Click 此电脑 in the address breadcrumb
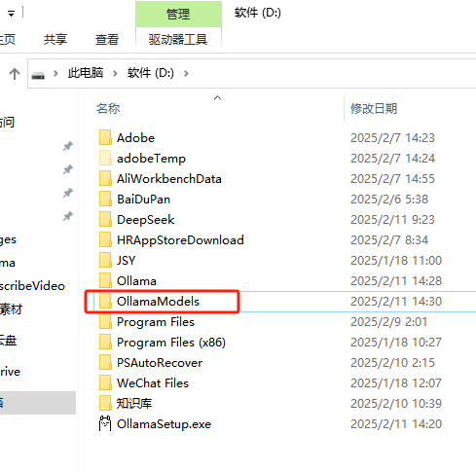The height and width of the screenshot is (472, 476). point(86,73)
